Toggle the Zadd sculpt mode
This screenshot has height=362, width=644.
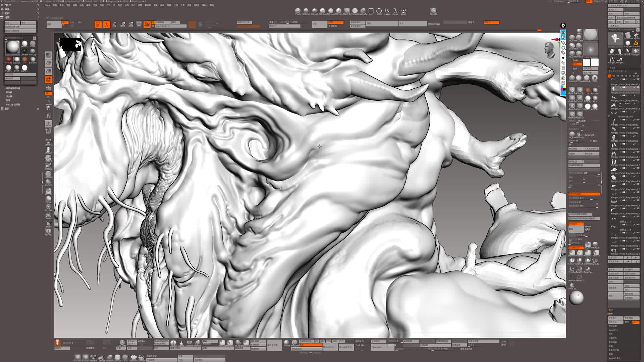click(575, 60)
